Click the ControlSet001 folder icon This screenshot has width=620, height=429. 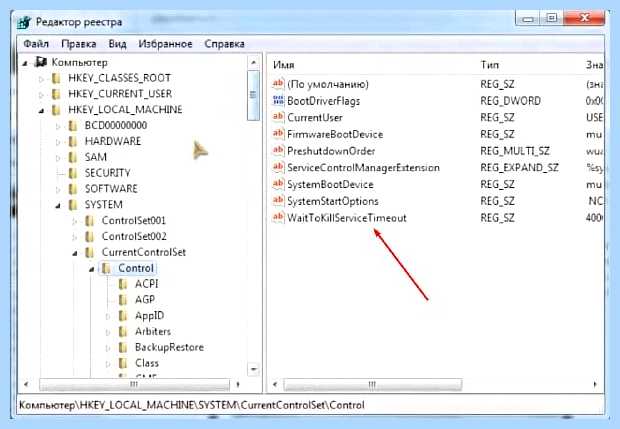(90, 220)
